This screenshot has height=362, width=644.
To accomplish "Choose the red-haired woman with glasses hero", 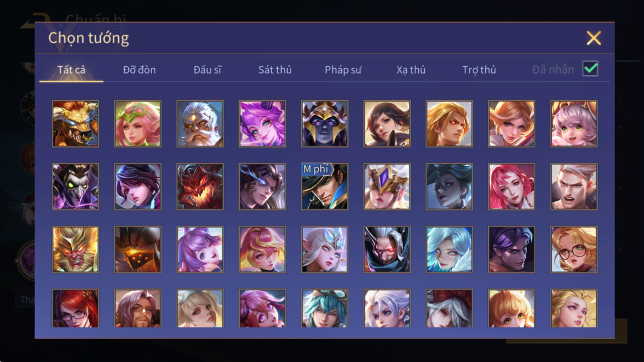I will tap(75, 308).
